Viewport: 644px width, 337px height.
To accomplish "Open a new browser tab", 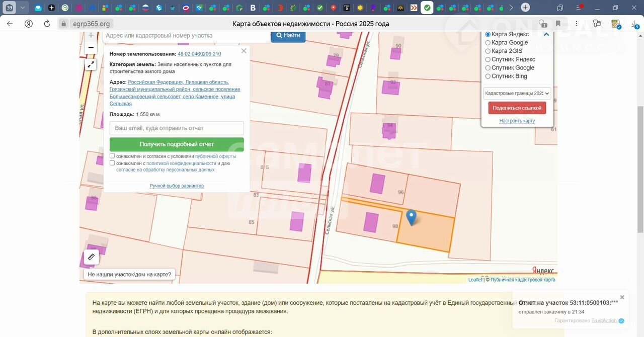I will click(525, 8).
